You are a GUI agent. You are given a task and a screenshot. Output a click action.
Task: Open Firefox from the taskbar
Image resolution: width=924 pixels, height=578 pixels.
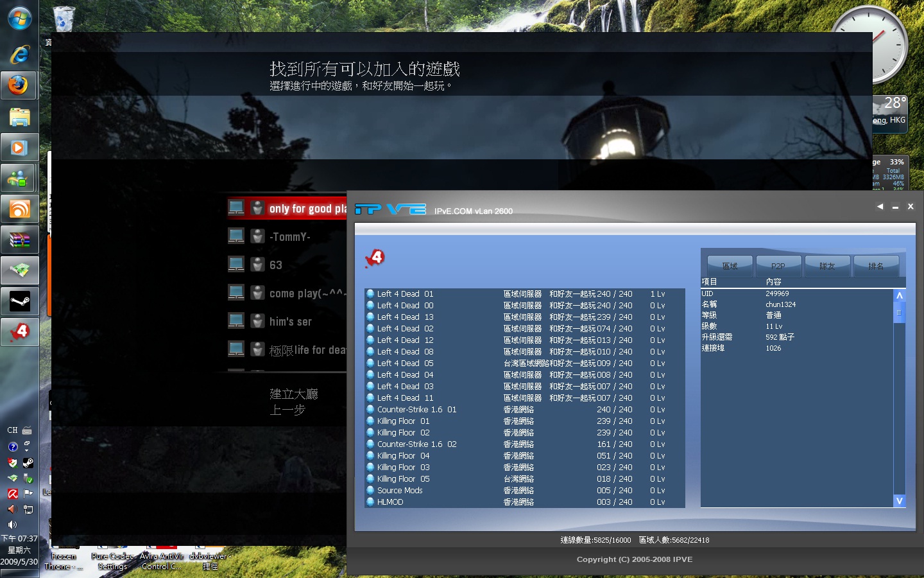19,85
